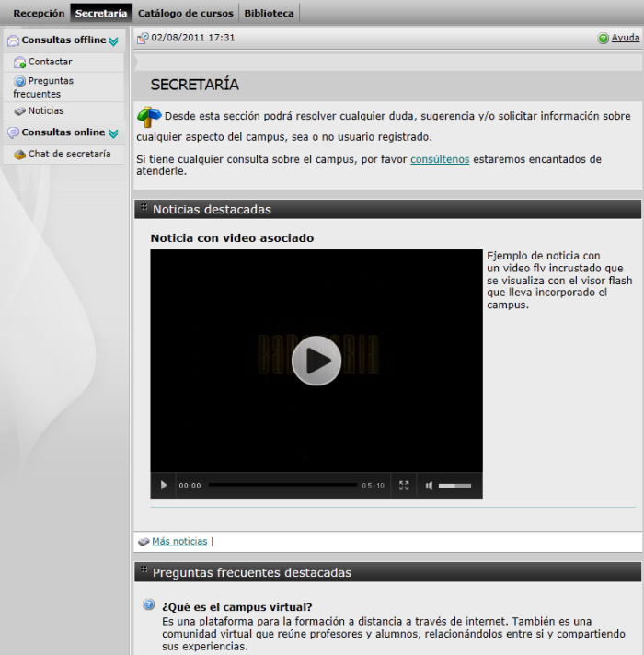
Task: Click the Consultas online speech bubble icon
Action: coord(14,132)
